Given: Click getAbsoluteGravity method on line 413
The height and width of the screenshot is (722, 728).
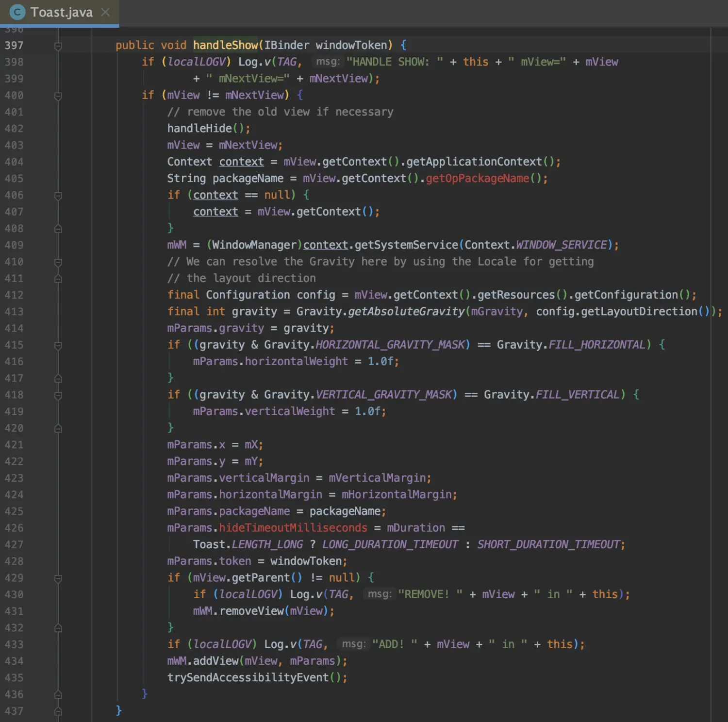Looking at the screenshot, I should click(406, 311).
